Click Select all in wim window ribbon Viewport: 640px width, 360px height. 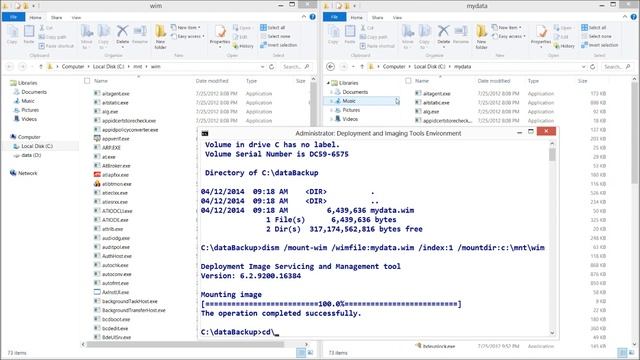pyautogui.click(x=273, y=27)
